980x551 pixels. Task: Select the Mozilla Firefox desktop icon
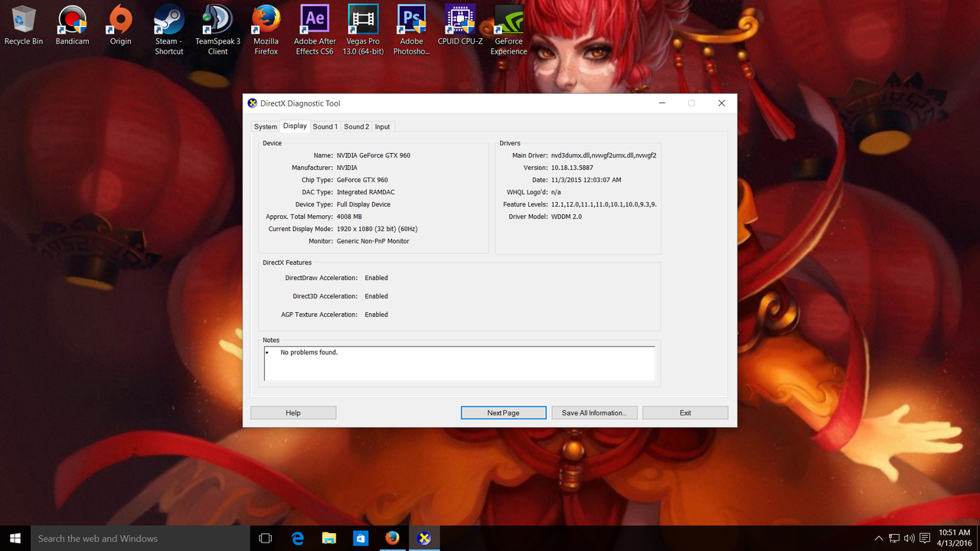pyautogui.click(x=266, y=30)
